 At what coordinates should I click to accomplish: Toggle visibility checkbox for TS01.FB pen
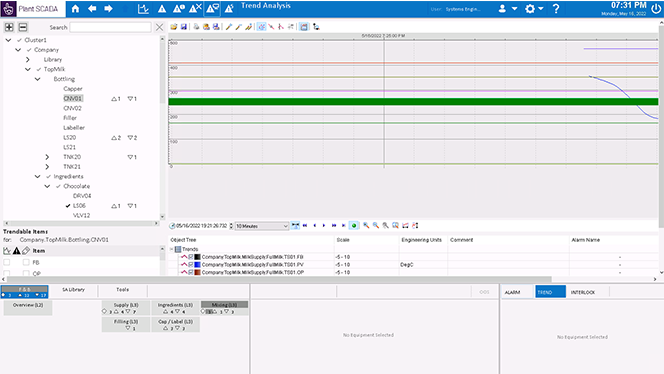(x=191, y=257)
